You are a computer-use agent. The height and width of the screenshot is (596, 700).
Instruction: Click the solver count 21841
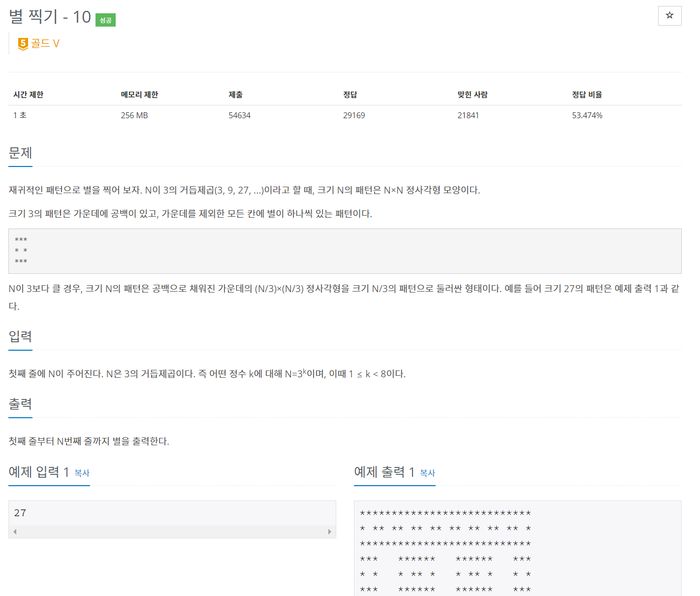click(468, 115)
